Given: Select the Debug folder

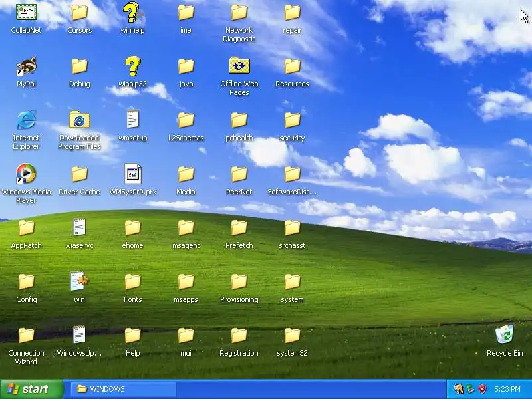Looking at the screenshot, I should click(x=79, y=66).
